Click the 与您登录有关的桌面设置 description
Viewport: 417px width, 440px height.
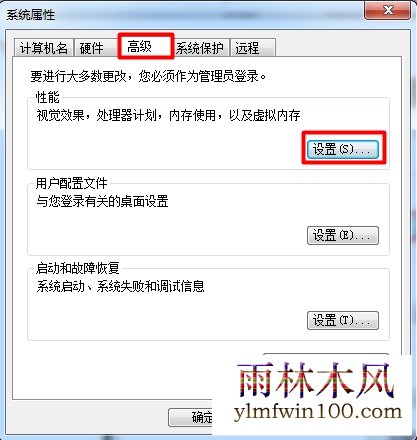pyautogui.click(x=102, y=201)
